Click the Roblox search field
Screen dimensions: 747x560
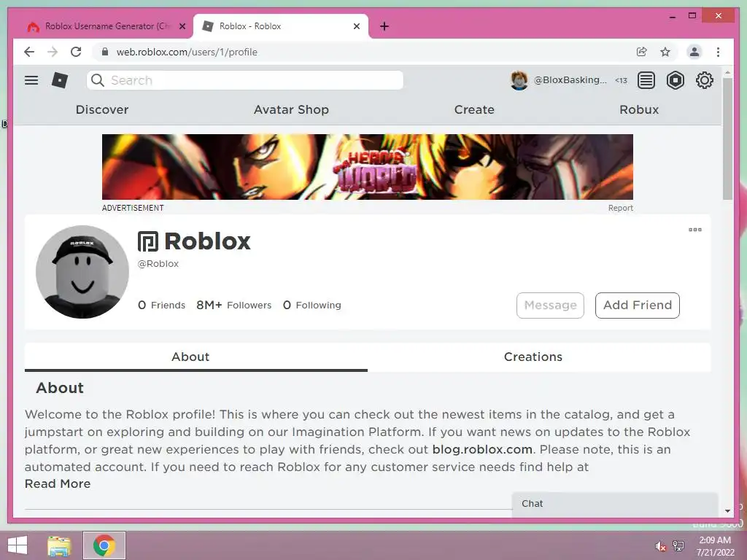coord(245,80)
